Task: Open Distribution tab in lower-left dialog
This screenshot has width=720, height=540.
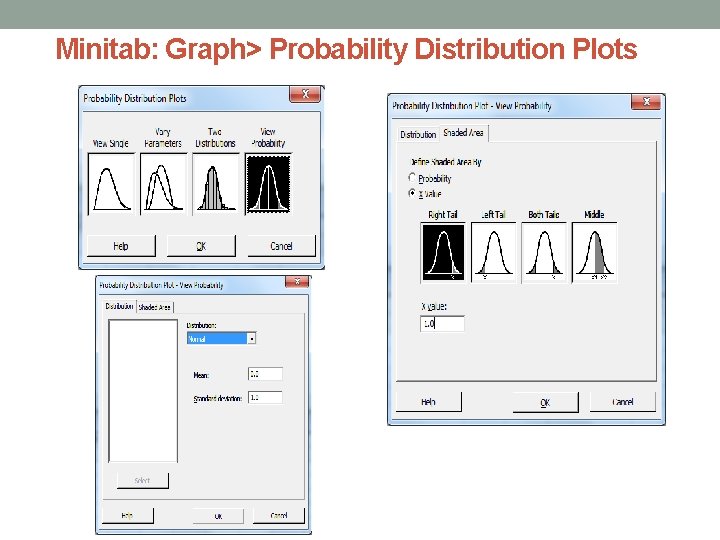Action: 119,306
